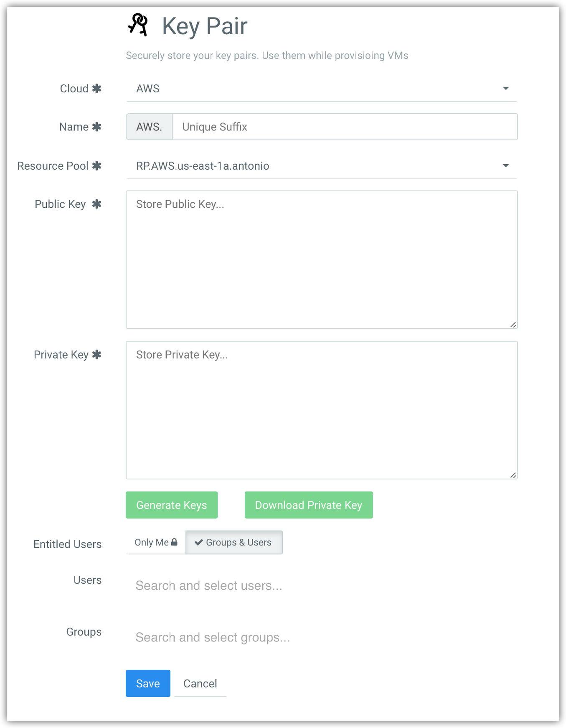Click into the Store Public Key textarea
The height and width of the screenshot is (728, 566).
click(x=322, y=259)
